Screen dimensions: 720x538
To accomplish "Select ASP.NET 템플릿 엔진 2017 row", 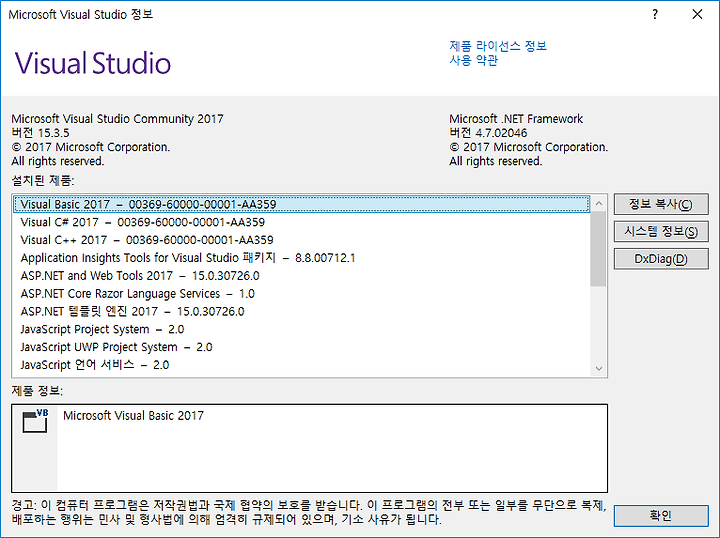I will (x=301, y=312).
